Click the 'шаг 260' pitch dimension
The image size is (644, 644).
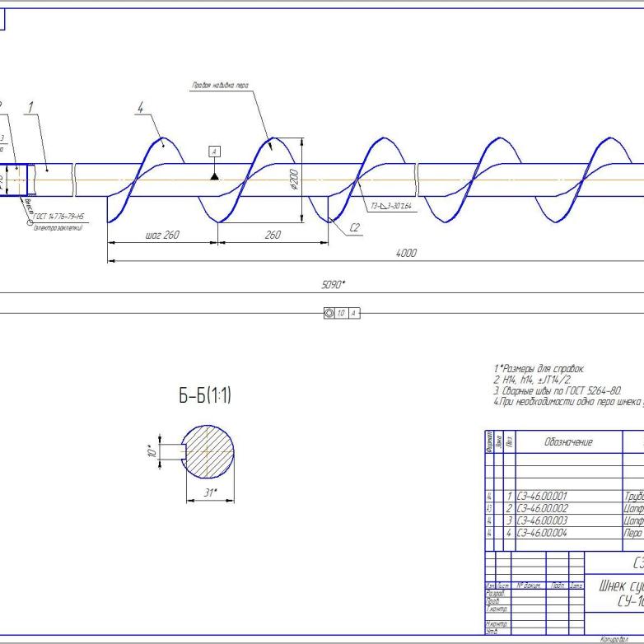162,236
